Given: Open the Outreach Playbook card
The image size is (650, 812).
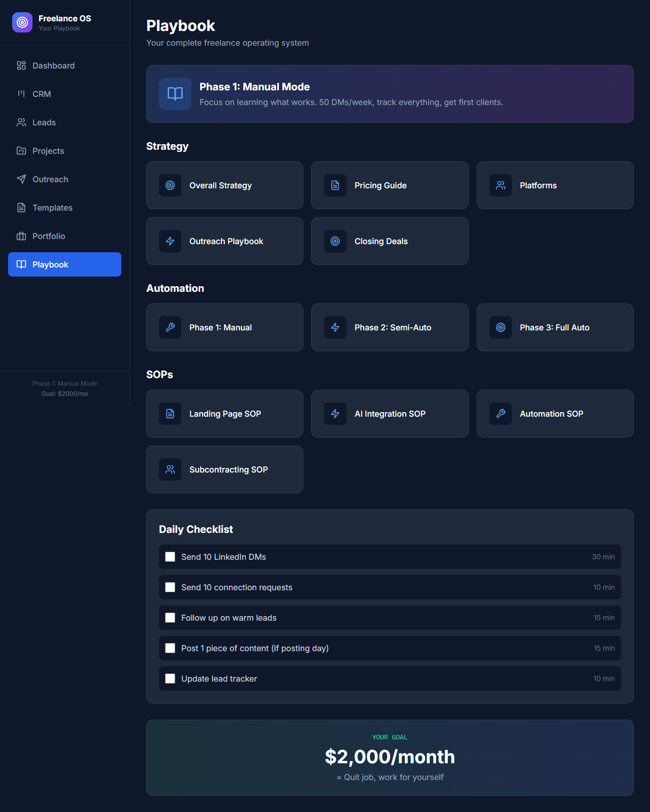Looking at the screenshot, I should pos(224,241).
